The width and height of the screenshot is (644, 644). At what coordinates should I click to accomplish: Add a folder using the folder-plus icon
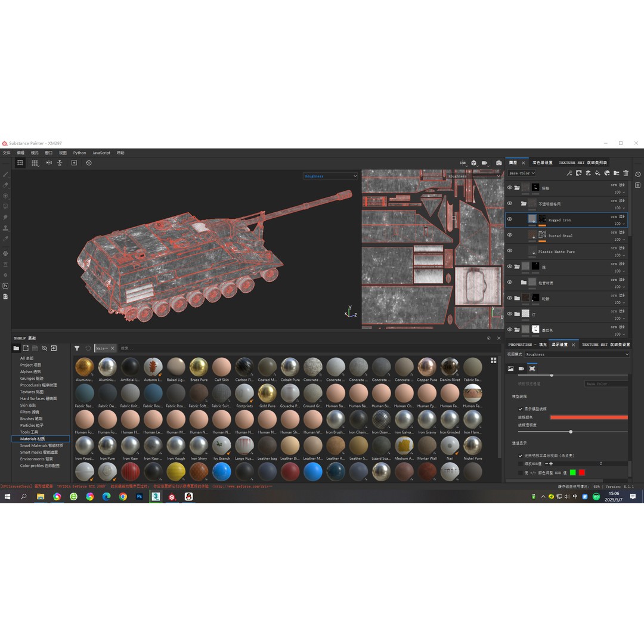[x=617, y=174]
